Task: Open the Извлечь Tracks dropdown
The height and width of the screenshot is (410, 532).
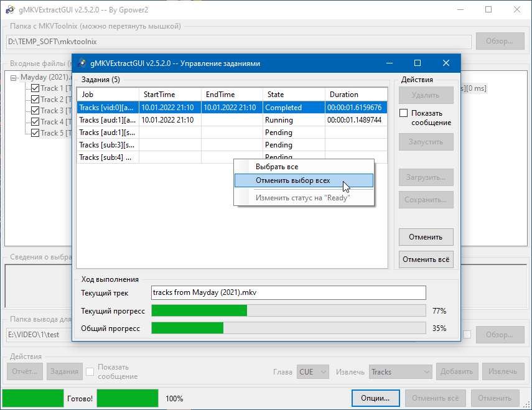Action: coord(400,371)
